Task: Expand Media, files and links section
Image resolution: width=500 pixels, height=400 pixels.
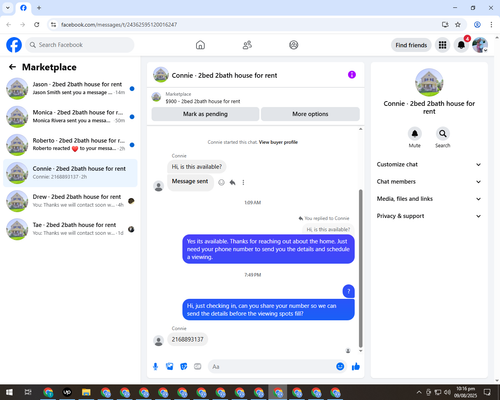Action: tap(429, 199)
